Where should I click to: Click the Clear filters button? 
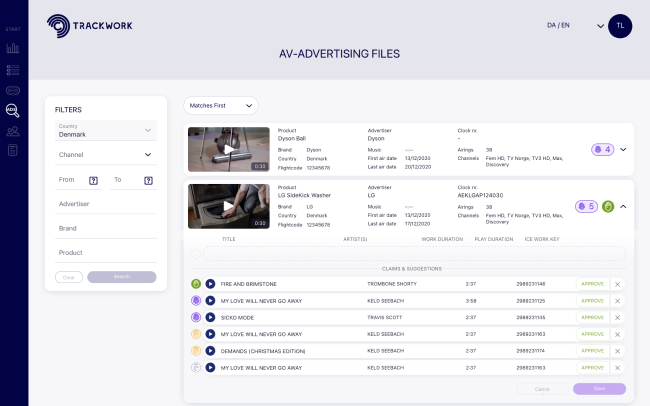tap(69, 277)
